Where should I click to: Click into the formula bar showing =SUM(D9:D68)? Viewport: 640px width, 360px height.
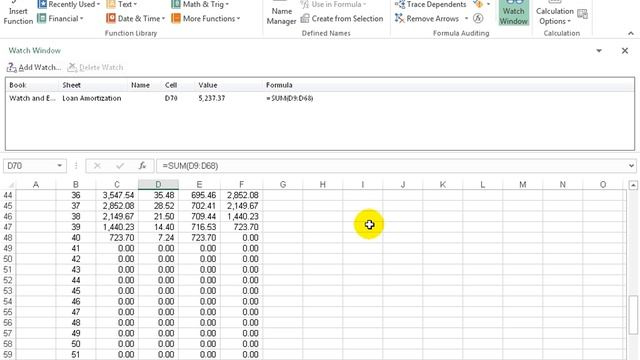point(392,166)
